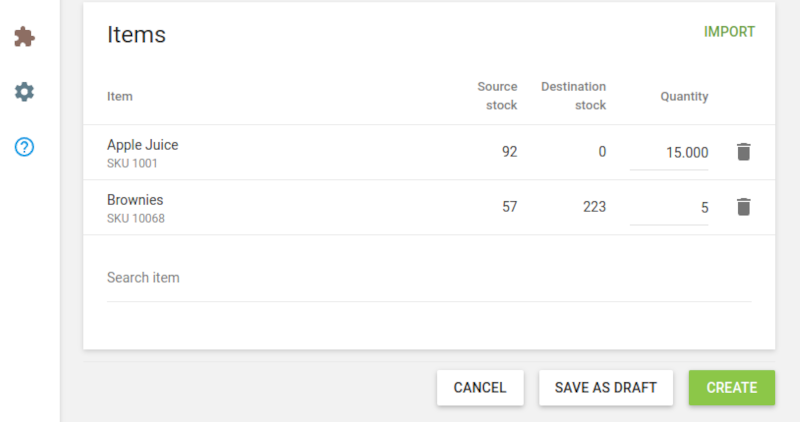The image size is (800, 422).
Task: Click the Search item field
Action: pyautogui.click(x=429, y=278)
